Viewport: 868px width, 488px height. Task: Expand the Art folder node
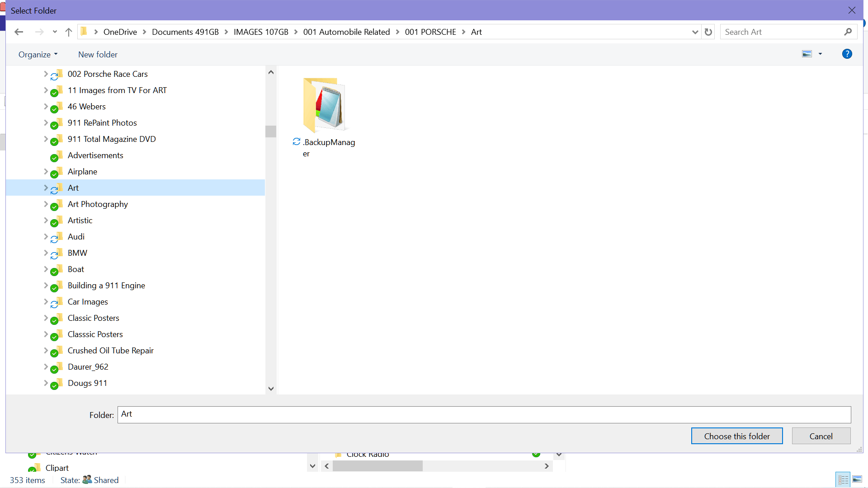[46, 188]
